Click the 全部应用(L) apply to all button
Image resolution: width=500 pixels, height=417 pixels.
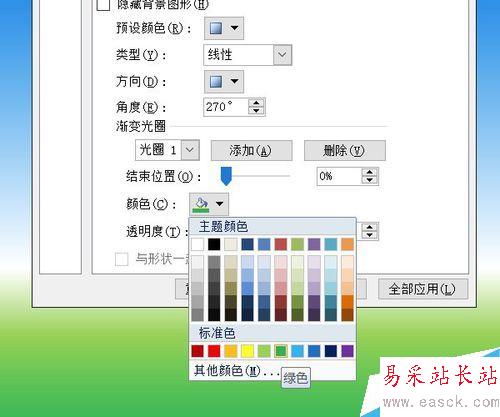pos(423,289)
